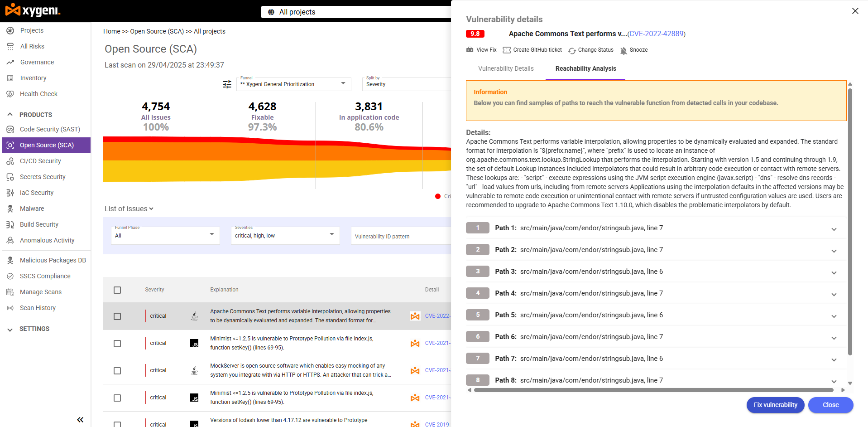Click the globe icon in All projects

[x=271, y=12]
